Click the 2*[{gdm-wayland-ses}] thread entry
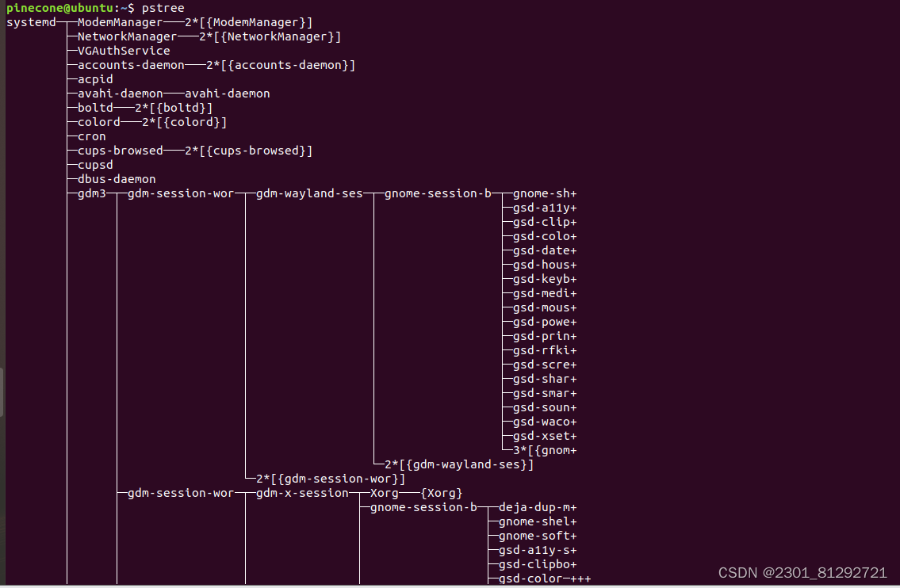Viewport: 900px width, 588px height. click(459, 464)
